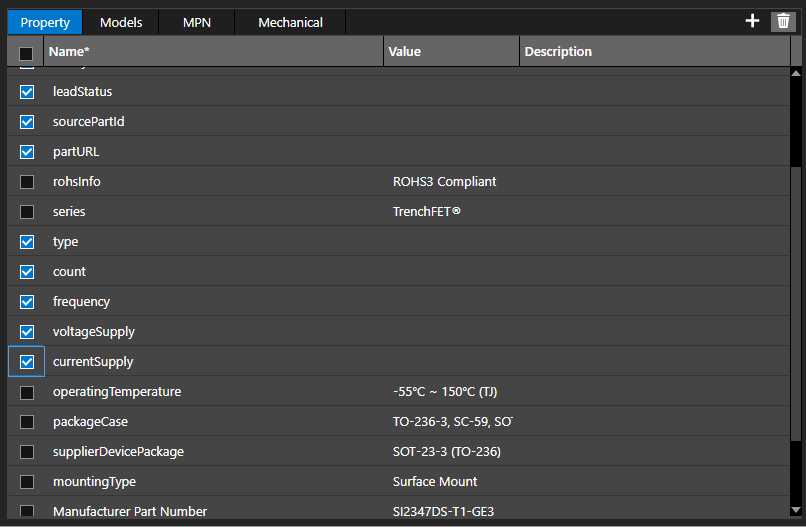
Task: Click the Description column header
Action: (650, 52)
